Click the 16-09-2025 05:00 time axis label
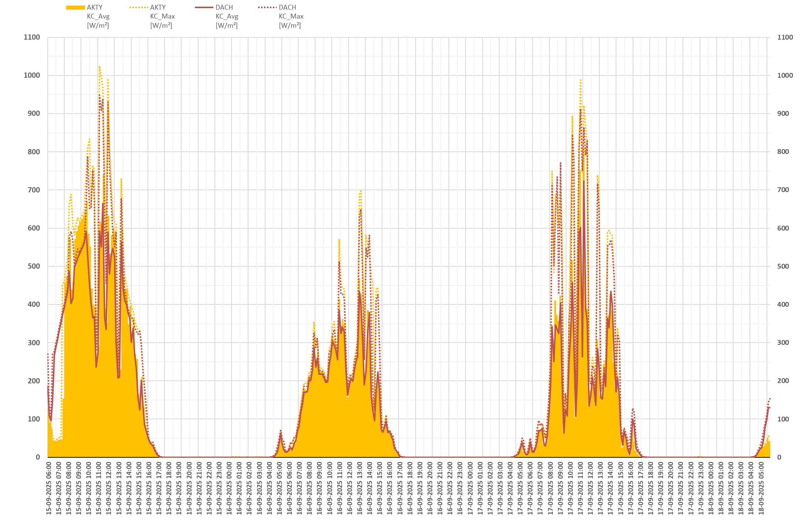Image resolution: width=812 pixels, height=531 pixels. click(x=280, y=488)
